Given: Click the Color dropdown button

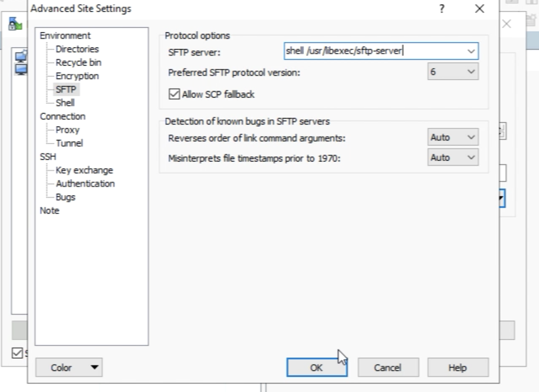Looking at the screenshot, I should click(x=69, y=368).
